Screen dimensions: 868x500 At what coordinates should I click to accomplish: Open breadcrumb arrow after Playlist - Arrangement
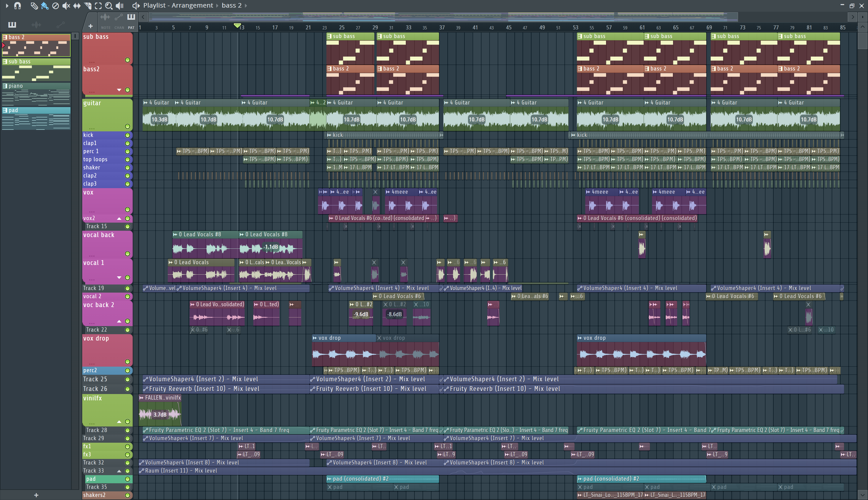click(218, 6)
